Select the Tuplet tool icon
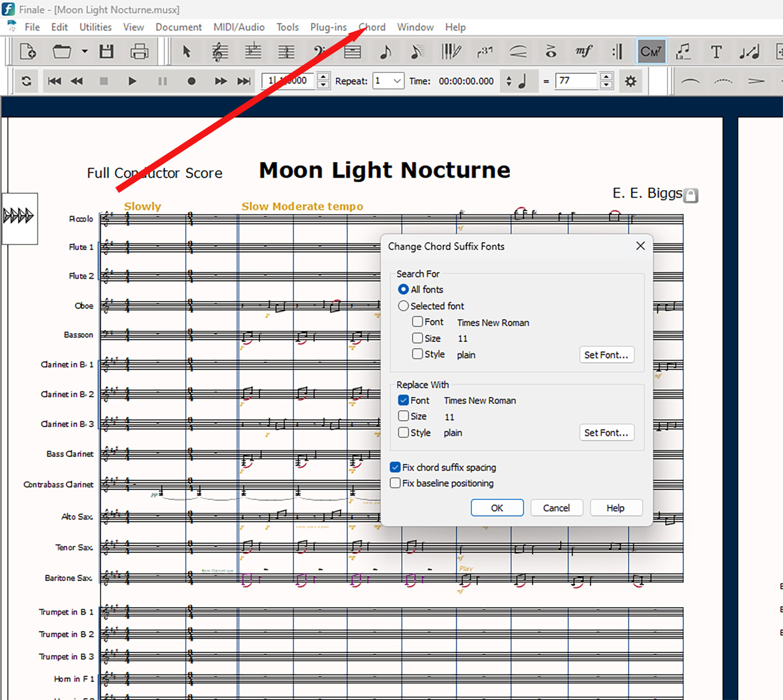 click(x=484, y=52)
